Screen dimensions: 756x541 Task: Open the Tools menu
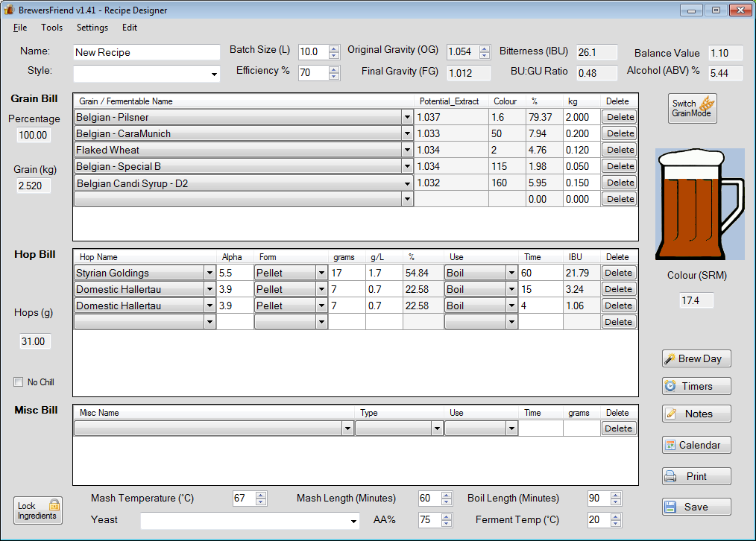point(51,28)
